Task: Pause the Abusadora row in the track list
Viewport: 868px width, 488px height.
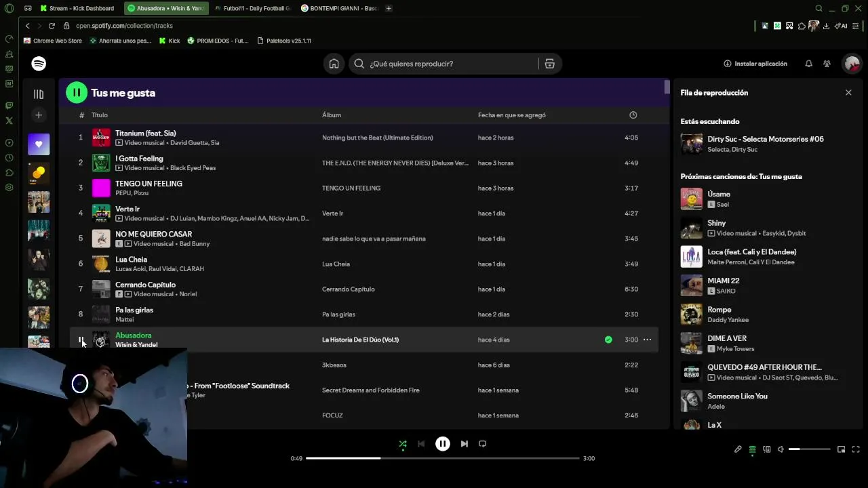Action: tap(81, 340)
